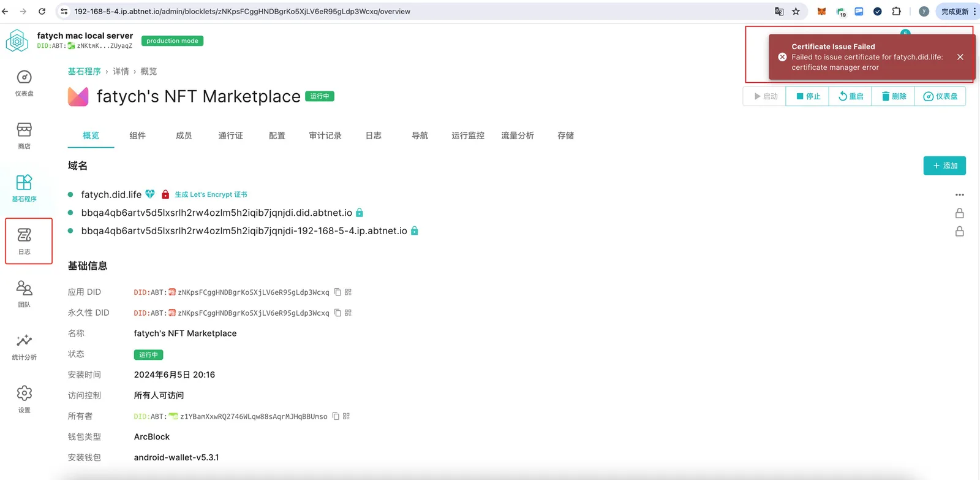Click the NFT Marketplace app logo
Image resolution: width=980 pixels, height=480 pixels.
78,97
